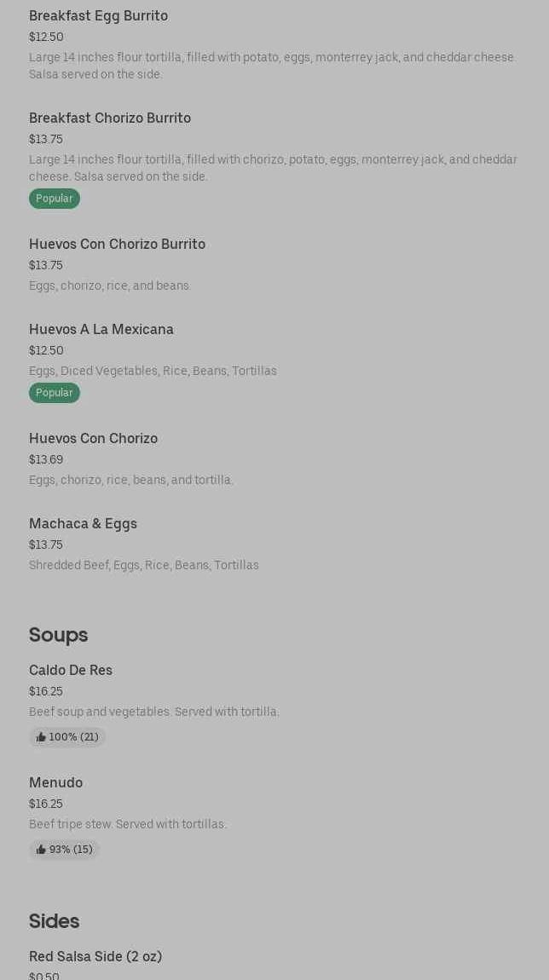Click Popular badge under Breakfast Chorizo Burrito

click(55, 199)
